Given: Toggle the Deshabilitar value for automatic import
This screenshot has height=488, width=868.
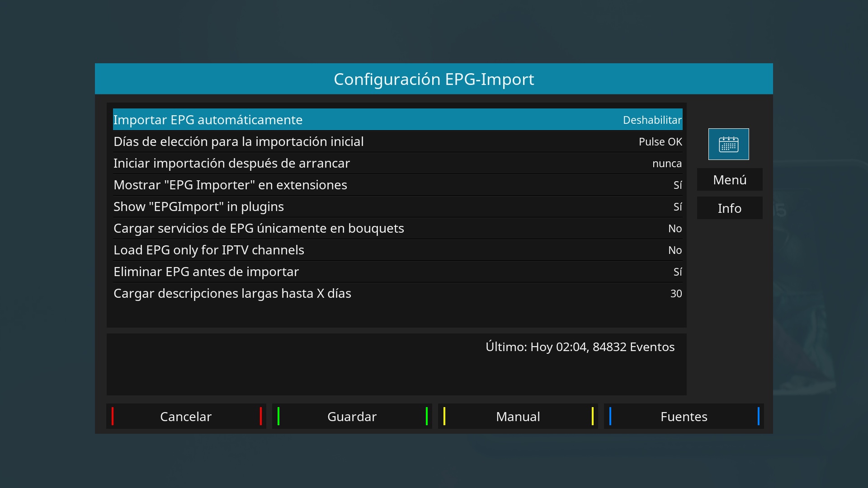Looking at the screenshot, I should click(x=652, y=120).
